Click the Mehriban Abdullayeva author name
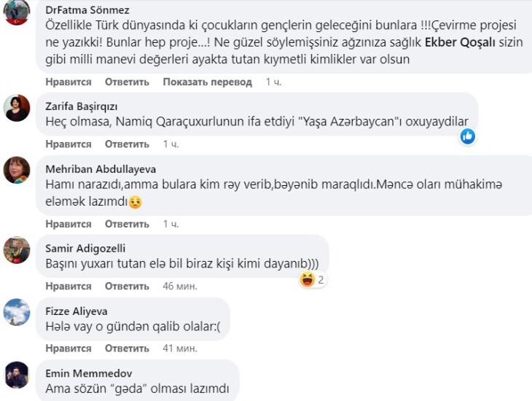This screenshot has width=532, height=401. (101, 169)
